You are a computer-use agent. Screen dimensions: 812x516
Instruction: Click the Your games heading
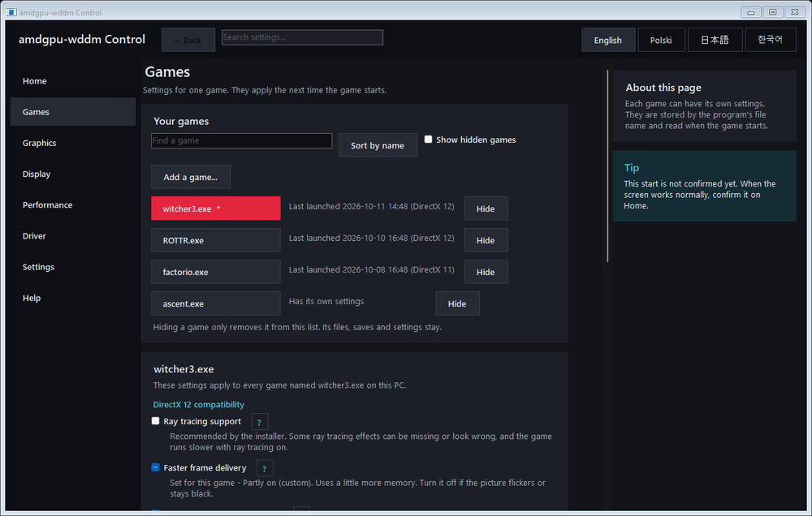181,121
